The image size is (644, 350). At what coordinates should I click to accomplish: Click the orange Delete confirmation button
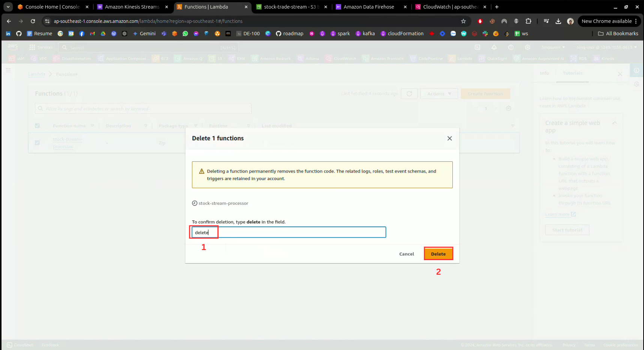(x=438, y=254)
